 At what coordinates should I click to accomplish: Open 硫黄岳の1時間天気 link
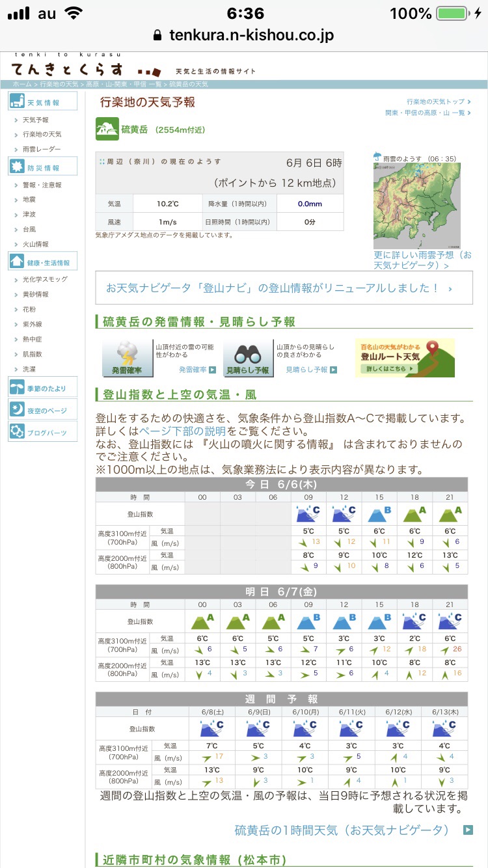pos(342,830)
